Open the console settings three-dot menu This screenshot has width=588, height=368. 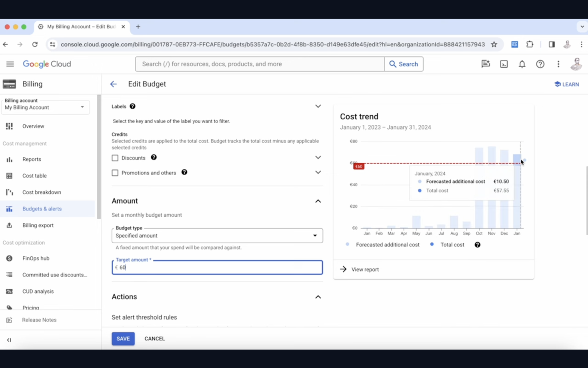(558, 64)
